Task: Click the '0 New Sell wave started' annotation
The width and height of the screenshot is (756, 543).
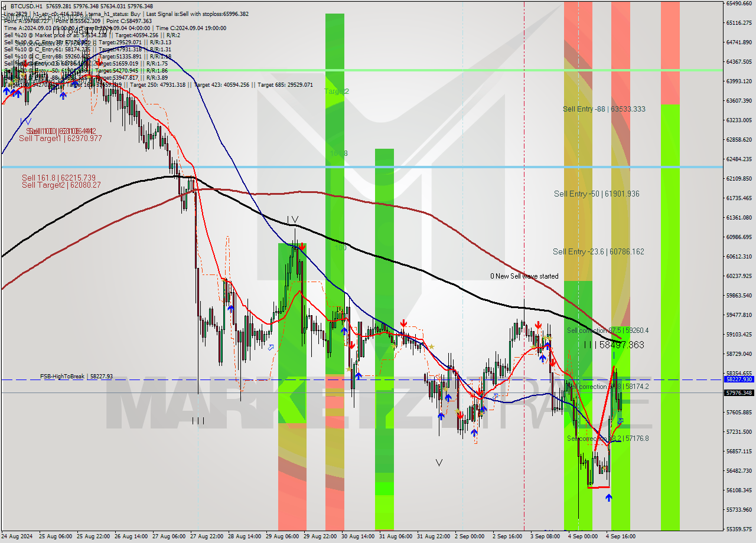Action: click(524, 276)
